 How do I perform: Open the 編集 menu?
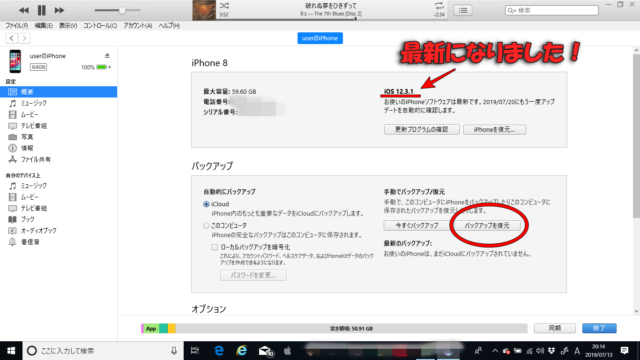point(44,25)
